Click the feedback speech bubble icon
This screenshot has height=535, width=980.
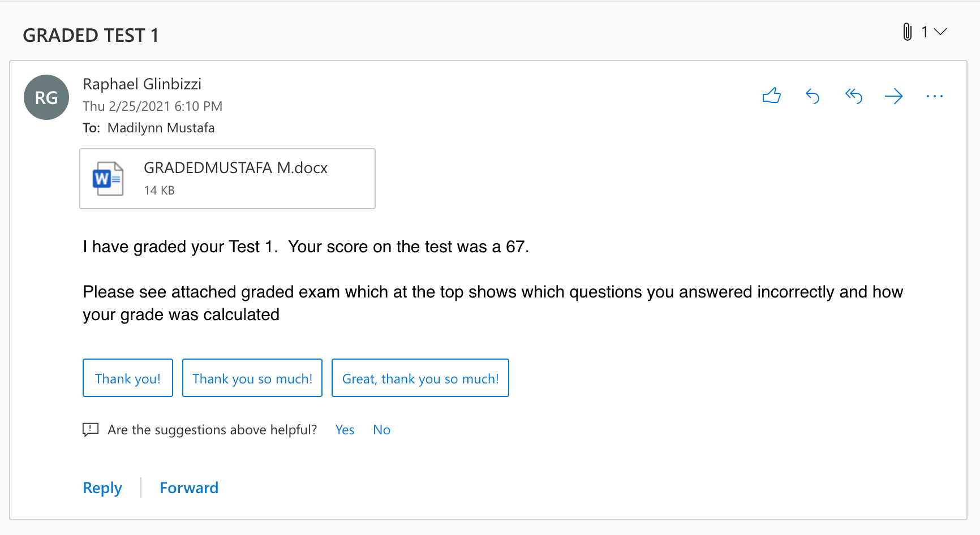(x=91, y=430)
